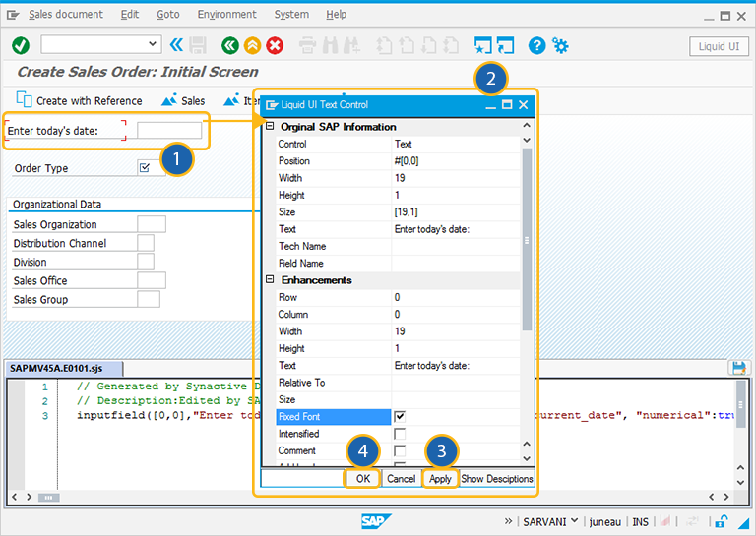
Task: Click the green Back arrow icon
Action: coord(230,46)
